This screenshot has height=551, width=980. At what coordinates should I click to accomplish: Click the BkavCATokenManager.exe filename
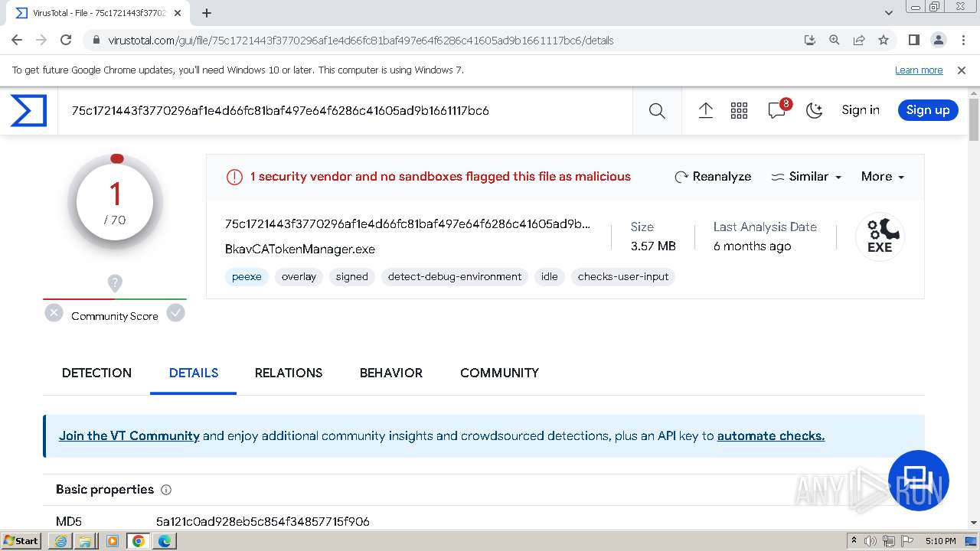(300, 249)
